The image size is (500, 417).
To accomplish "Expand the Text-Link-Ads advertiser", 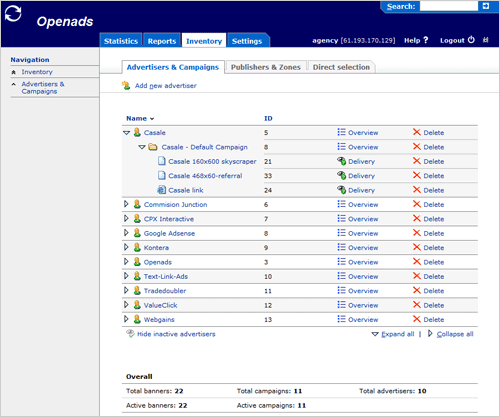I will [x=126, y=276].
